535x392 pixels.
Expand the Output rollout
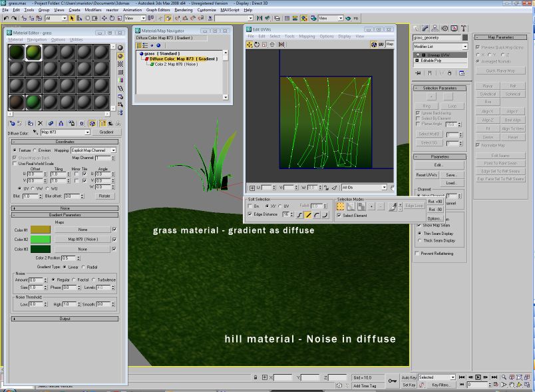(x=65, y=319)
